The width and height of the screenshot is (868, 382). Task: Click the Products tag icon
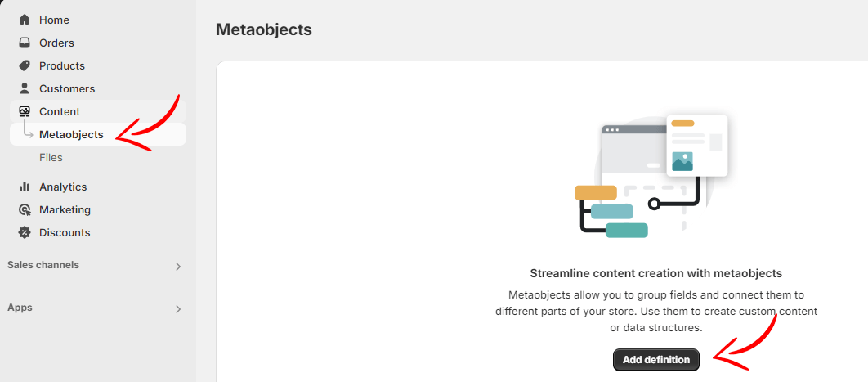click(x=25, y=65)
